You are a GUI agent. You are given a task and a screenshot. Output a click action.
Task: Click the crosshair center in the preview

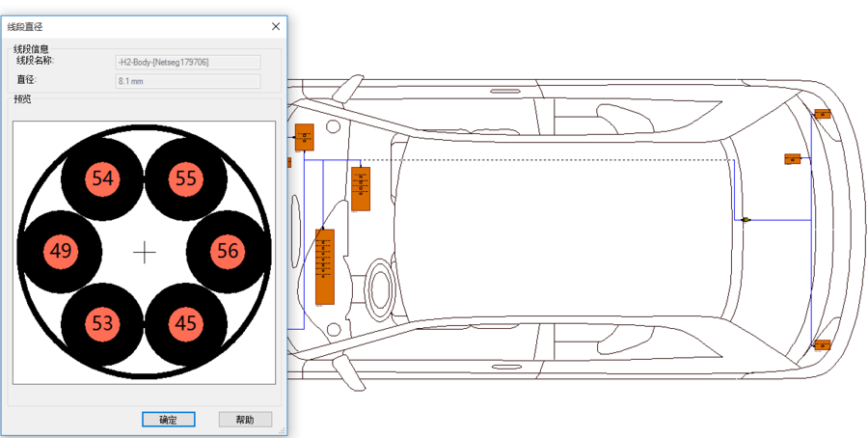tap(145, 253)
